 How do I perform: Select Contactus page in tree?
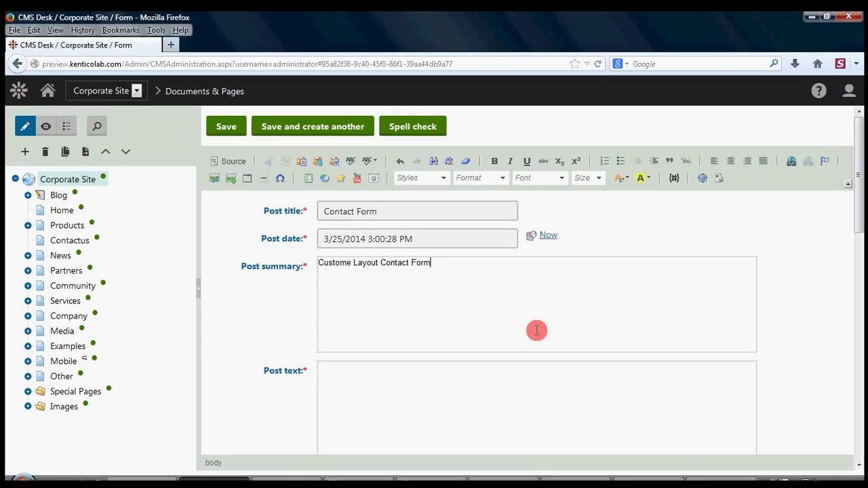tap(69, 241)
